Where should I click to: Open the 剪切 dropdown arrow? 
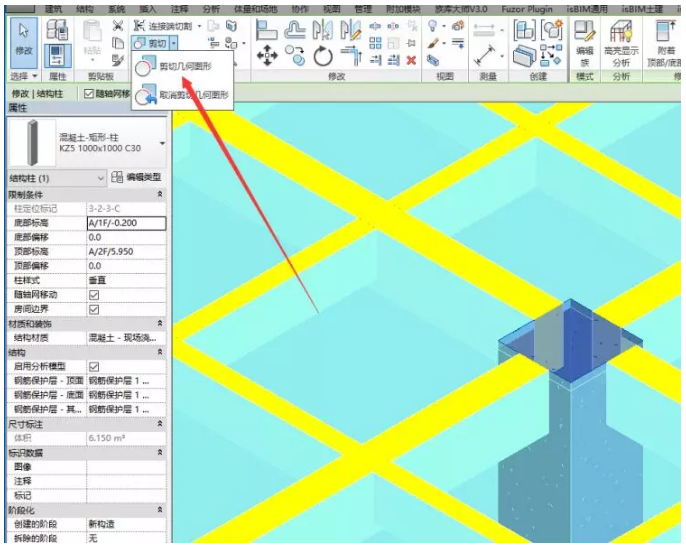174,43
